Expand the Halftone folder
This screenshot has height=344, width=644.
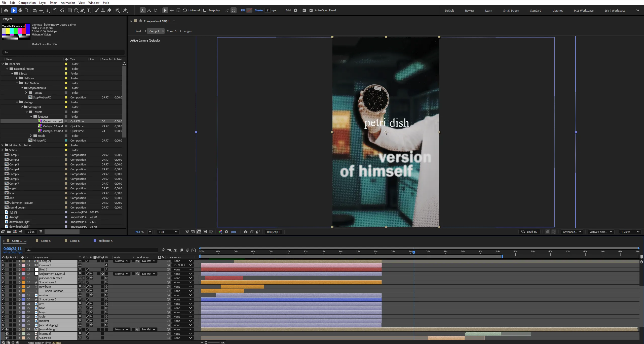[17, 78]
